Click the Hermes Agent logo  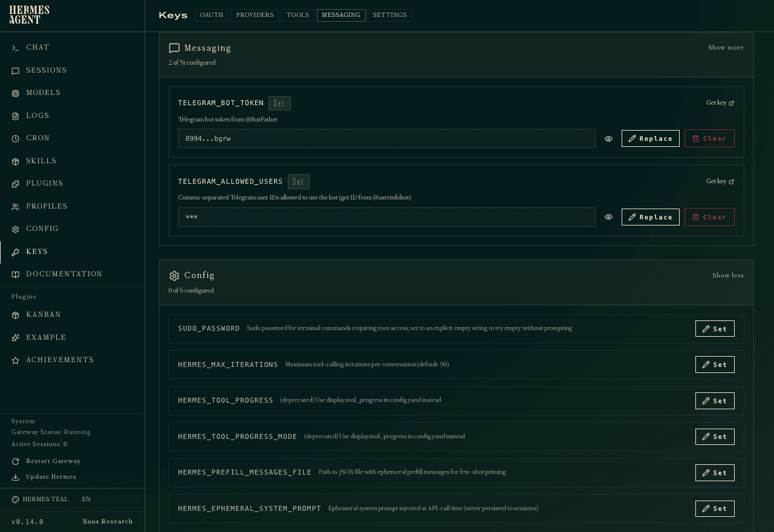(x=29, y=15)
